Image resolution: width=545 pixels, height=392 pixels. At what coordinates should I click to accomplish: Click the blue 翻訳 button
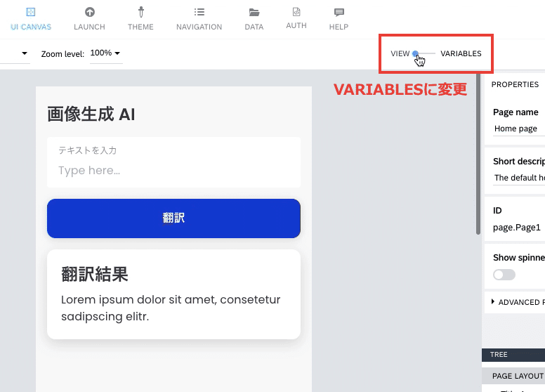(173, 218)
